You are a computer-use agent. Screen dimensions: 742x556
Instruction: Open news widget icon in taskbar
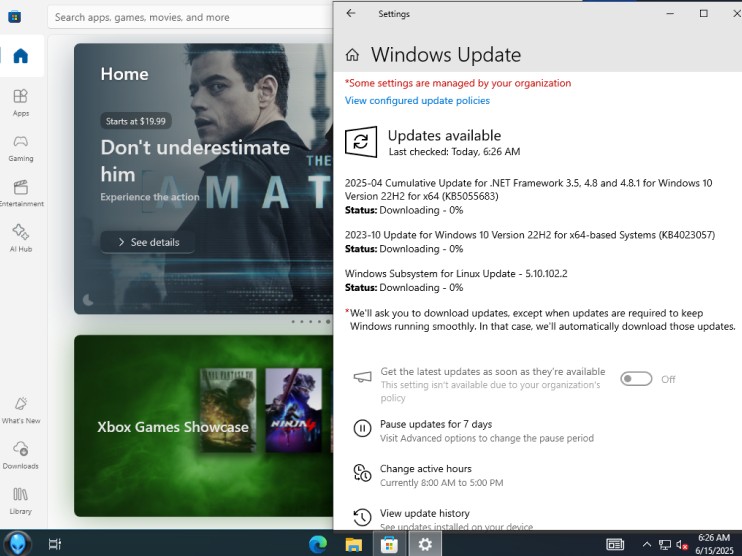615,544
